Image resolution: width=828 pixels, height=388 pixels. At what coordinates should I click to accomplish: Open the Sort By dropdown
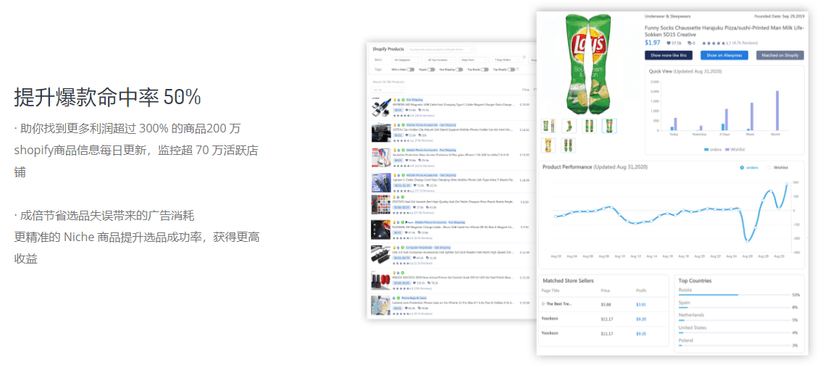(x=388, y=90)
